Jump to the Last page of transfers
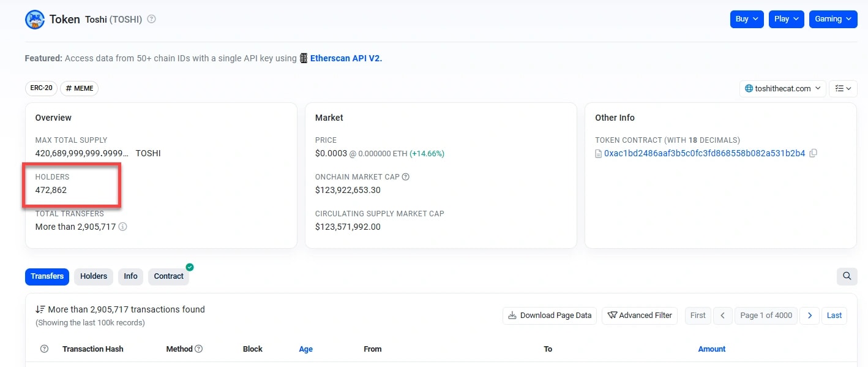This screenshot has height=367, width=868. point(834,315)
